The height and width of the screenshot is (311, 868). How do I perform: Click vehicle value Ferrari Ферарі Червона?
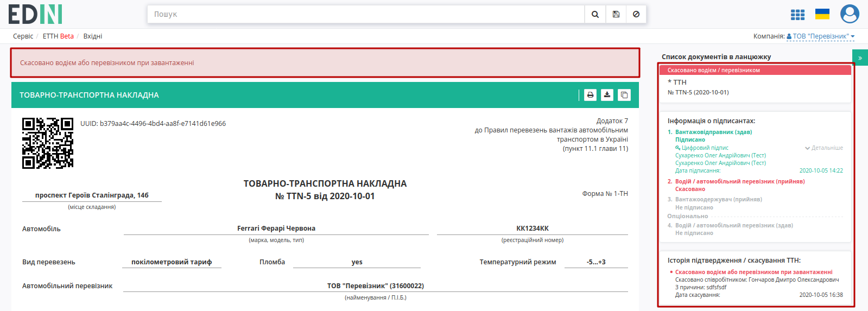[276, 229]
